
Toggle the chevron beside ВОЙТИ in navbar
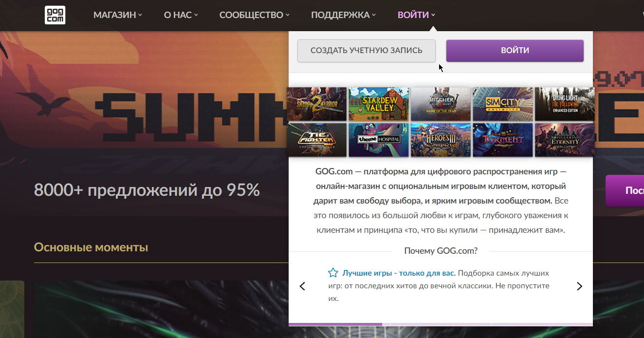433,15
